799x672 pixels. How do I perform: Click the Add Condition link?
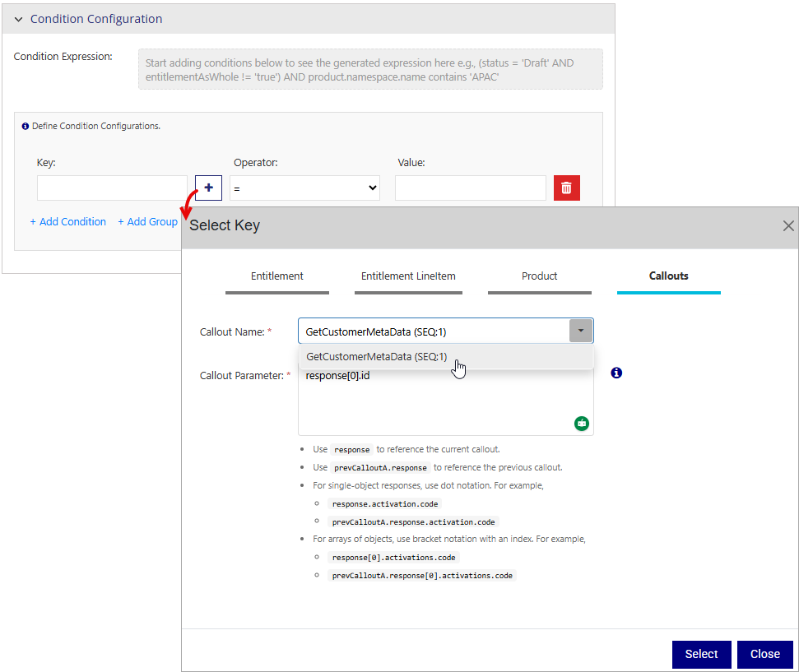click(68, 222)
